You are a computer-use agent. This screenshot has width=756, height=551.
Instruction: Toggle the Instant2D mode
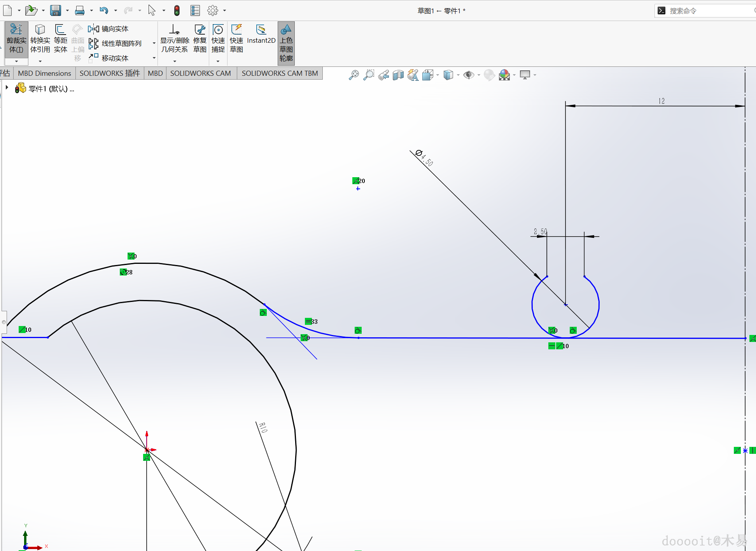tap(261, 35)
